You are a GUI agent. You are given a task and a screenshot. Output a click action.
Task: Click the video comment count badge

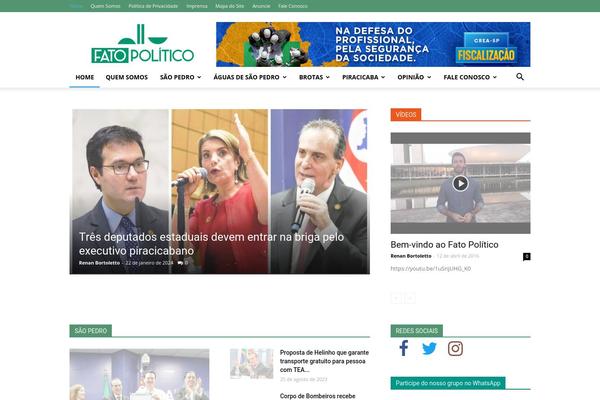tap(527, 256)
